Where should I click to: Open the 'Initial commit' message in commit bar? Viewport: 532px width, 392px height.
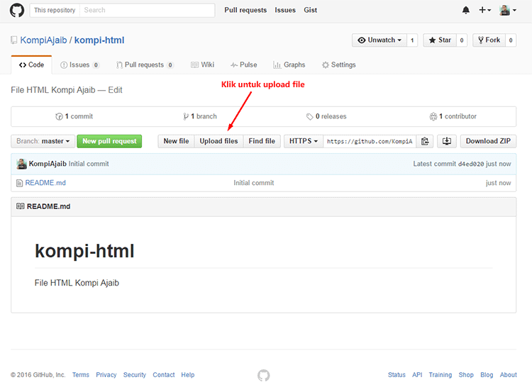(x=89, y=164)
